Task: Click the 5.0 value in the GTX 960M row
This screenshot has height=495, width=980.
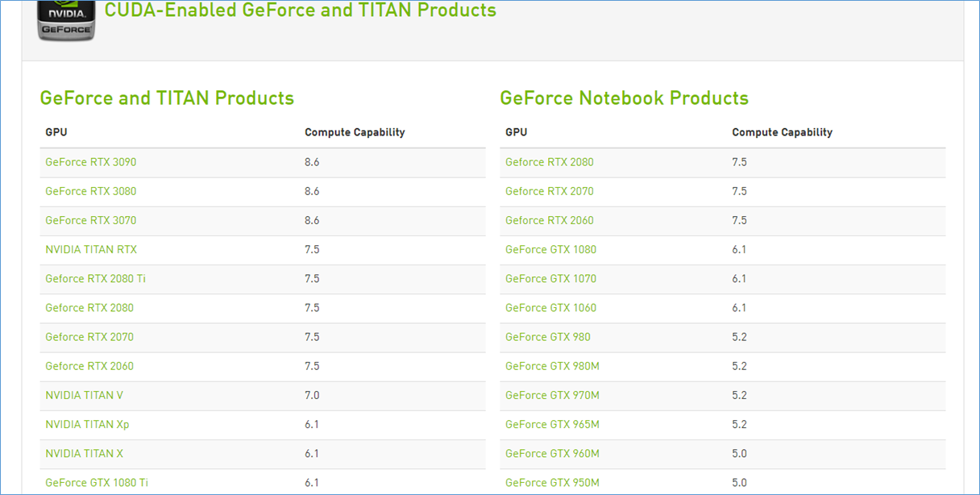Action: [x=739, y=453]
